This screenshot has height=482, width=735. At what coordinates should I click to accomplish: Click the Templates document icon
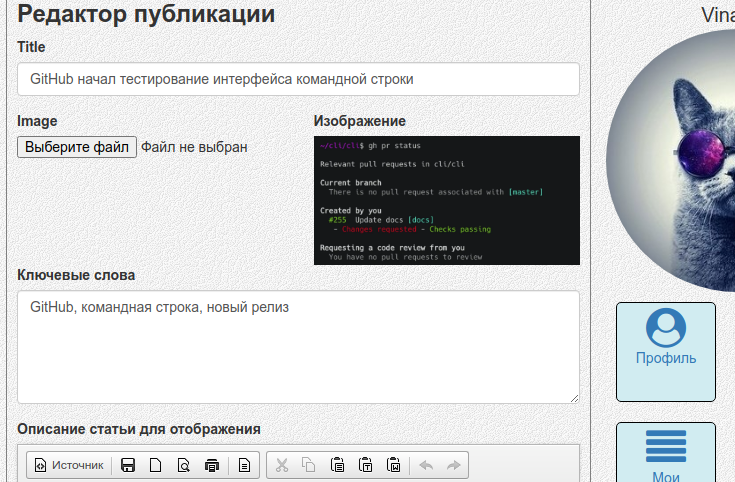point(244,465)
